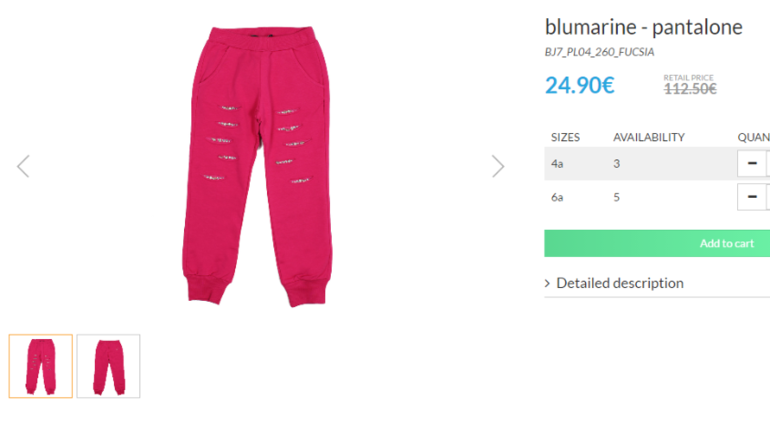Click the chevron beside Detailed description
770x422 pixels.
(548, 283)
